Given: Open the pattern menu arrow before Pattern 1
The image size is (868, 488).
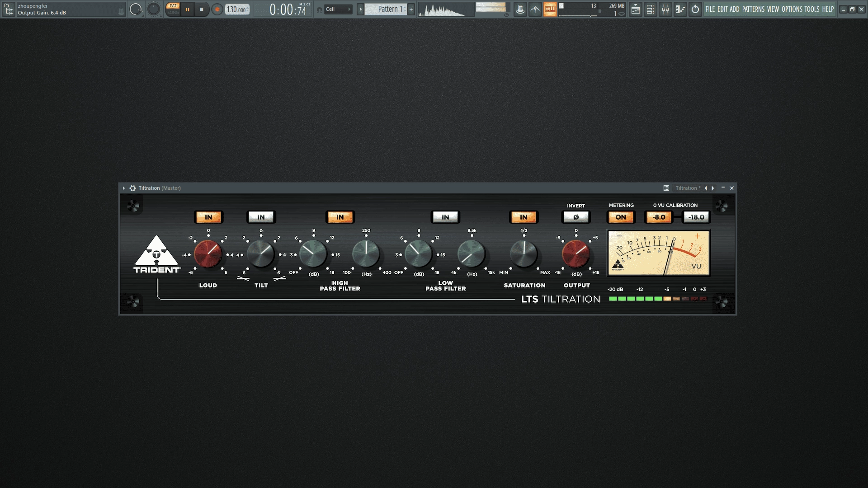Looking at the screenshot, I should pyautogui.click(x=360, y=9).
